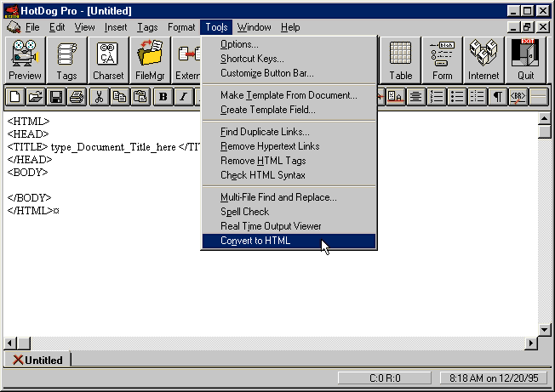
Task: Expand the Window menu
Action: pos(255,27)
